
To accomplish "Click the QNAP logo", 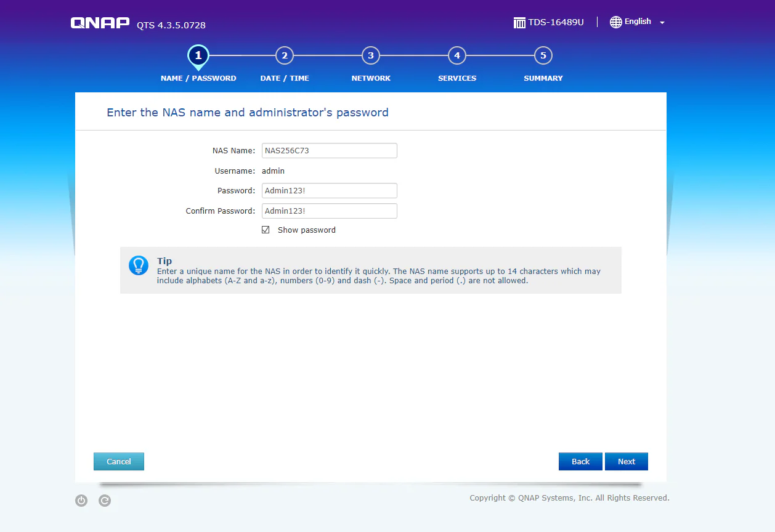I will pos(100,23).
